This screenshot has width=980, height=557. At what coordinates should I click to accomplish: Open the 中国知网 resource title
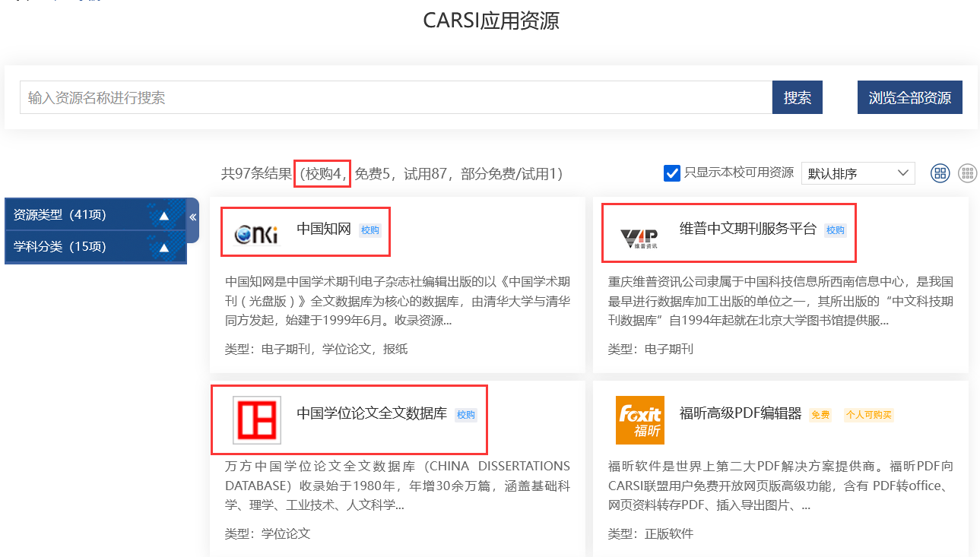324,229
